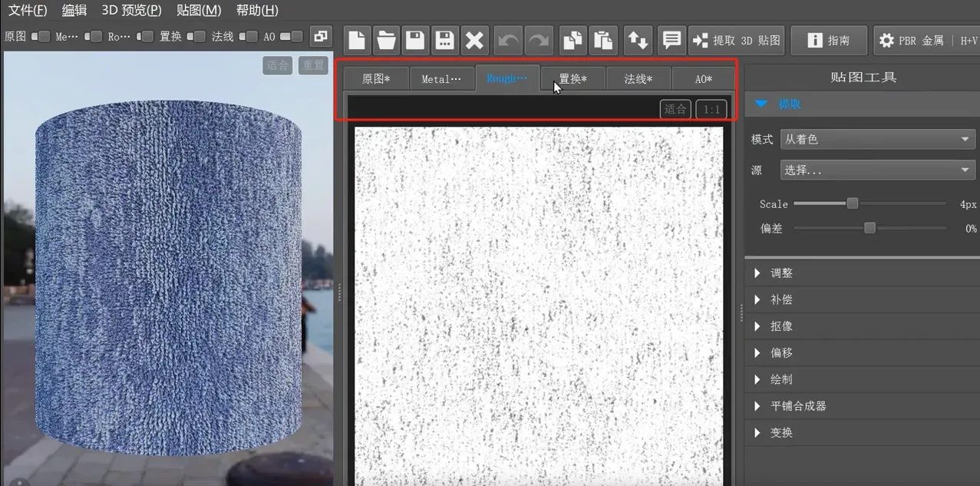
Task: Switch to the 原图* tab
Action: 376,78
